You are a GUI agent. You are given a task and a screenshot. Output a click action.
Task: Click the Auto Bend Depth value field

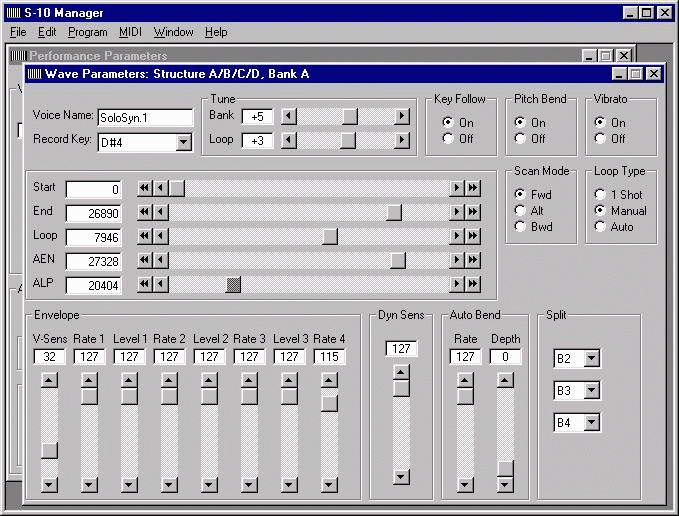506,357
